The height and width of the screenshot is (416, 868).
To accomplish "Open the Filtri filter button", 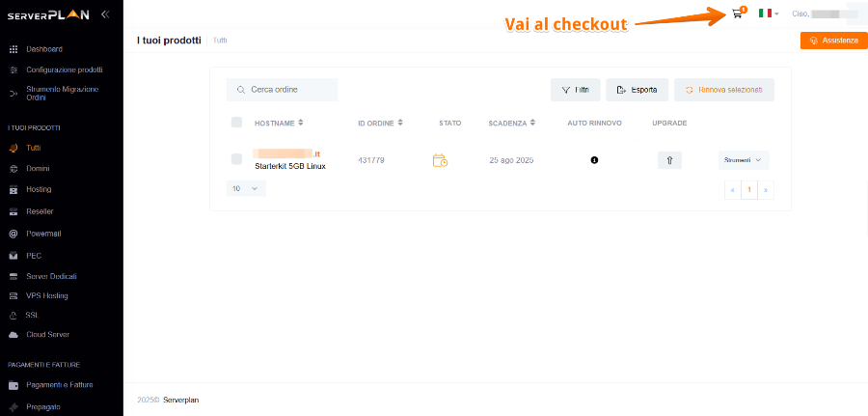I will 575,90.
